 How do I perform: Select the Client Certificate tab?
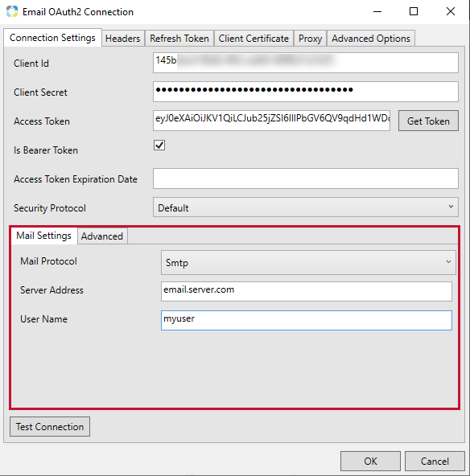[x=254, y=39]
